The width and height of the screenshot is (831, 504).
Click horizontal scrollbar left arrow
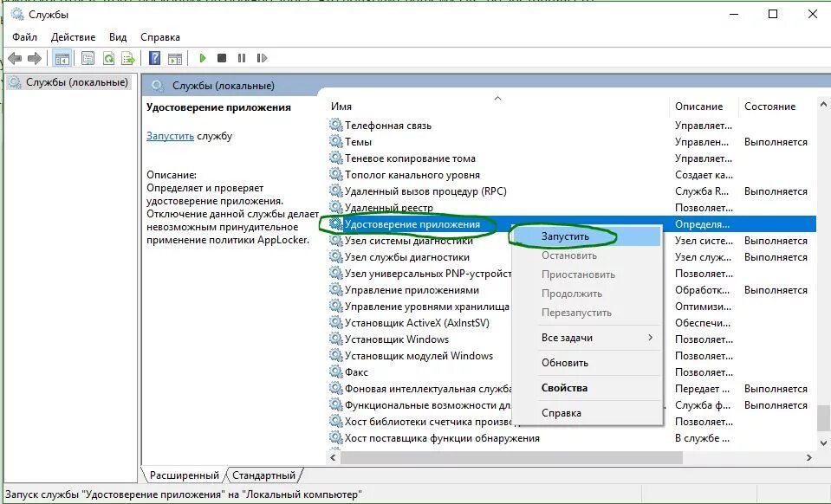[x=334, y=457]
